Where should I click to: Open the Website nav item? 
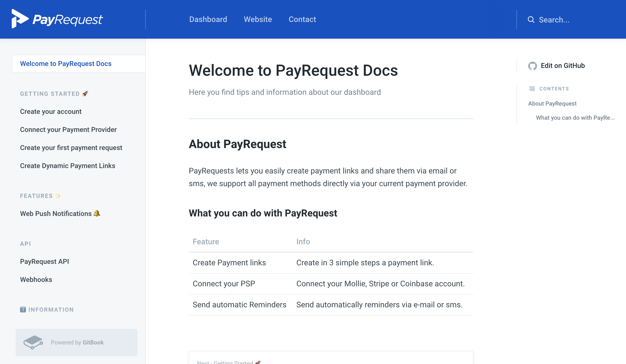[257, 19]
